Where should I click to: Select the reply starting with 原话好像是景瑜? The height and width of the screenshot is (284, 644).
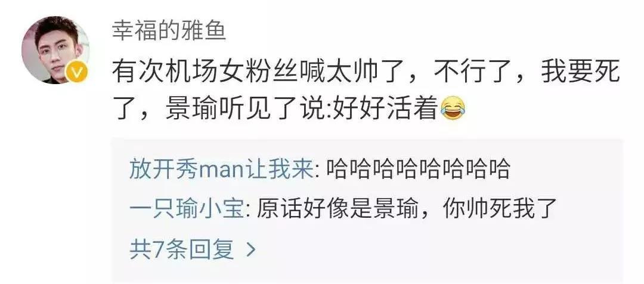pos(407,209)
